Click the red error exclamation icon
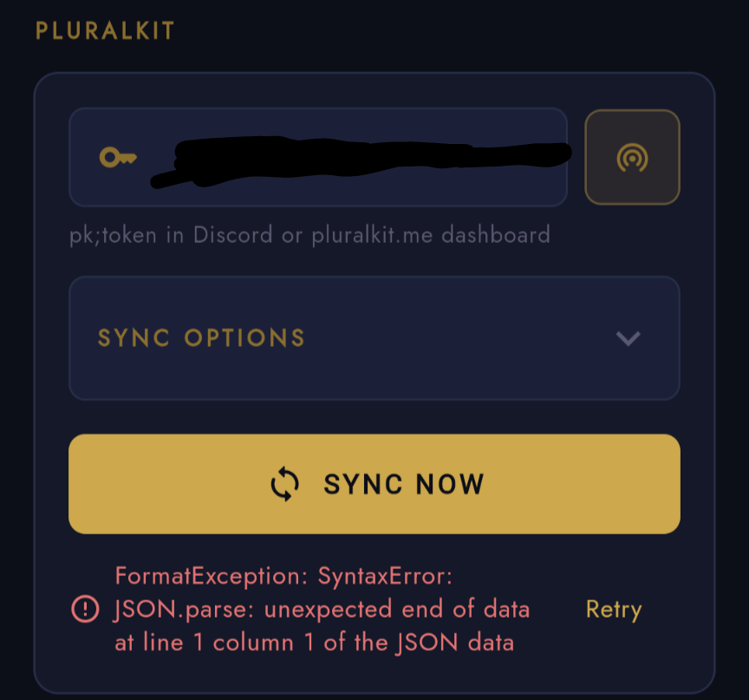749x700 pixels. click(85, 609)
